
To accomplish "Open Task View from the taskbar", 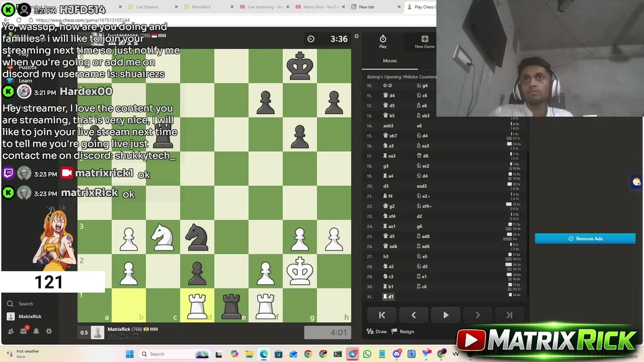I will pos(219,354).
